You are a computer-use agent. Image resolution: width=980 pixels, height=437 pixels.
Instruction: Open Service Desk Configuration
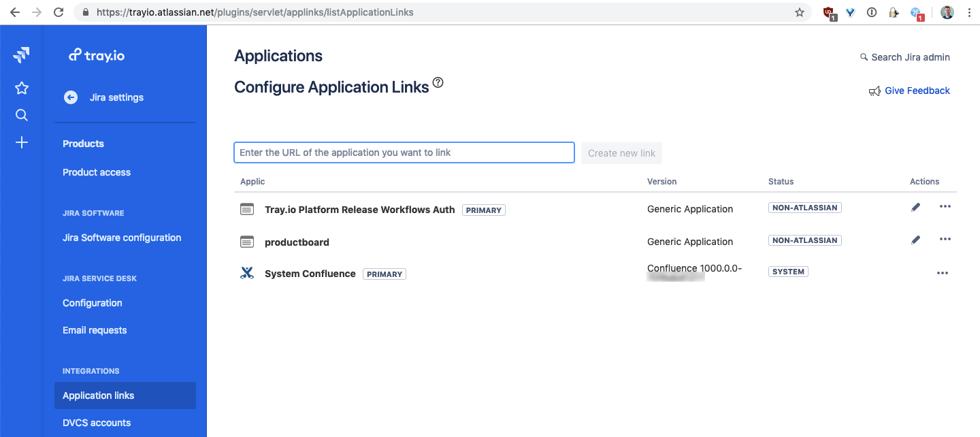coord(93,303)
